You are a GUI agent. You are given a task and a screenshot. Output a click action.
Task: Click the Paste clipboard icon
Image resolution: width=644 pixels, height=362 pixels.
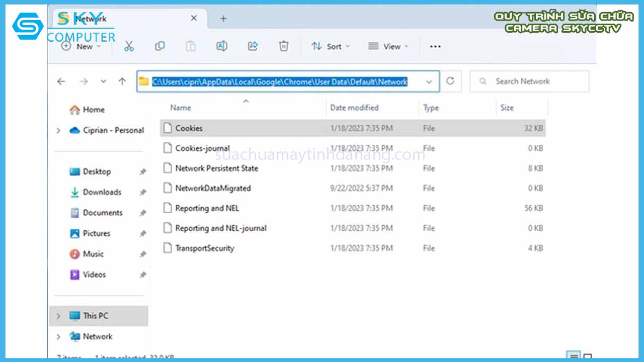191,46
